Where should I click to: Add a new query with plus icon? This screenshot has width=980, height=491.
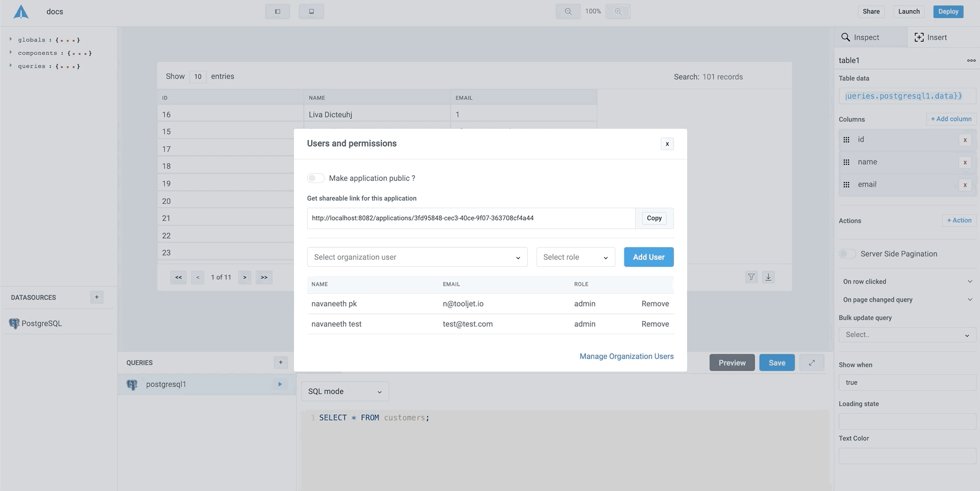280,362
